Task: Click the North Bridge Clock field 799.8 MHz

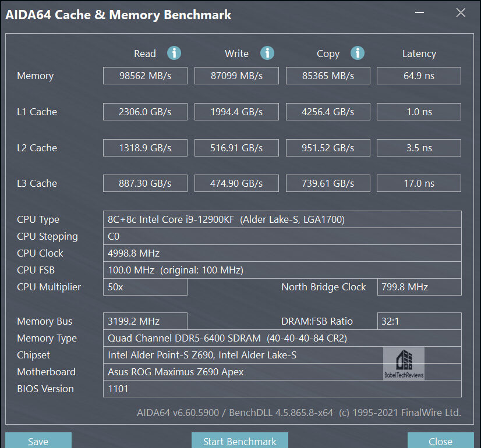Action: [x=419, y=287]
